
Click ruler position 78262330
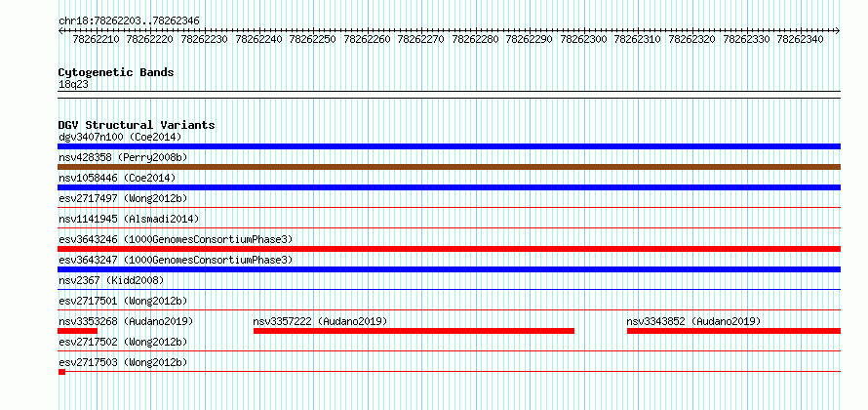point(746,40)
